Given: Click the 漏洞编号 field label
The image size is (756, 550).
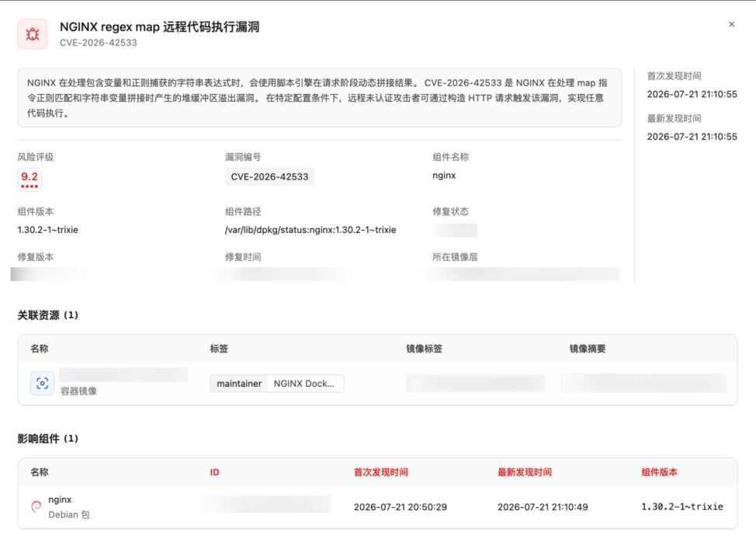Looking at the screenshot, I should point(243,157).
